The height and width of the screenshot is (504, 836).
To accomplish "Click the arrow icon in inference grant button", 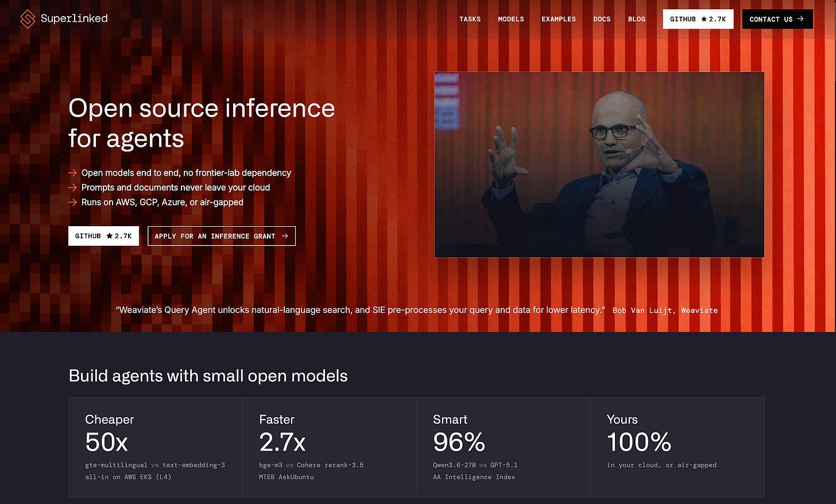I will coord(285,236).
